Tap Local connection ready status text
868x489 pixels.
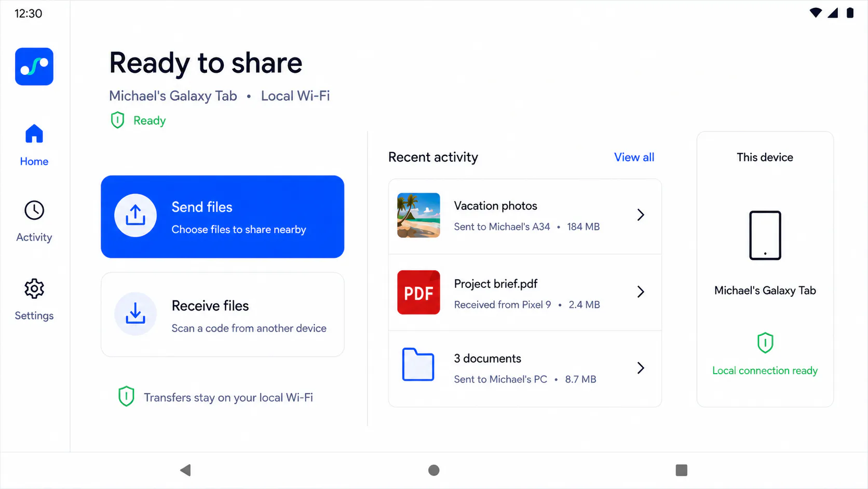coord(765,371)
